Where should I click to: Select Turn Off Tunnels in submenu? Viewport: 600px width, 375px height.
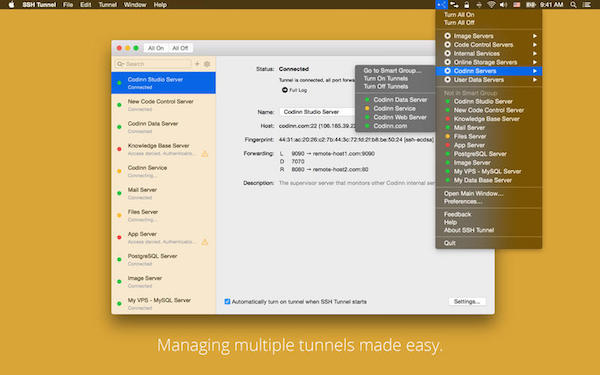point(395,86)
